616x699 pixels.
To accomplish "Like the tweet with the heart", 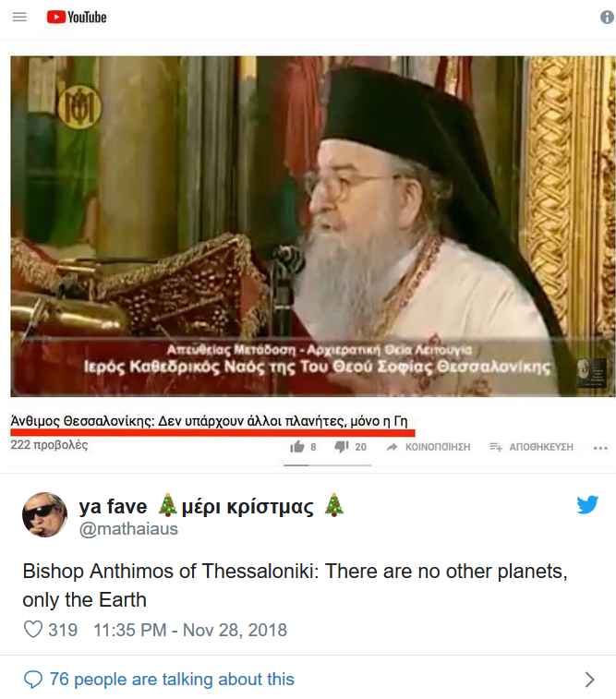I will (x=33, y=630).
